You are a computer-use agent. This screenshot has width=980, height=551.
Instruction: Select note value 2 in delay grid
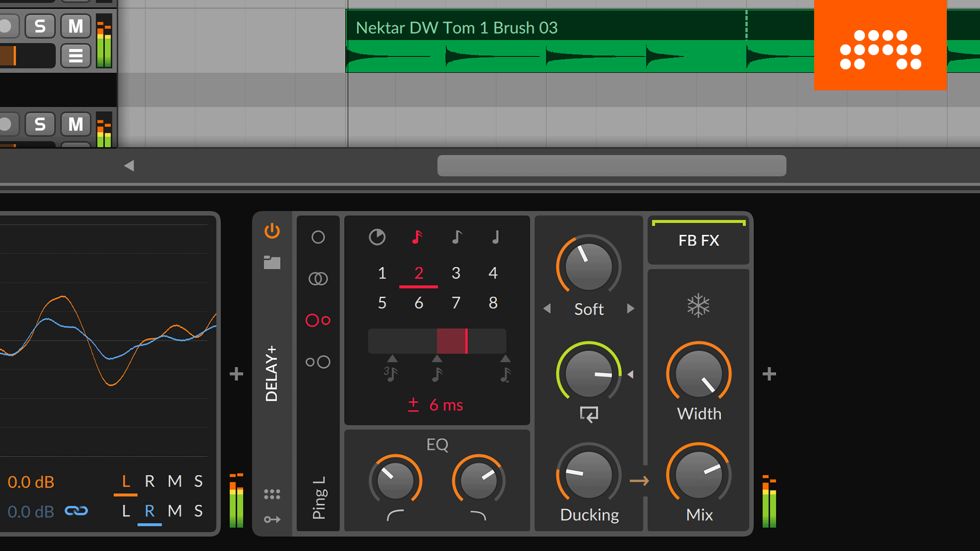(x=418, y=272)
